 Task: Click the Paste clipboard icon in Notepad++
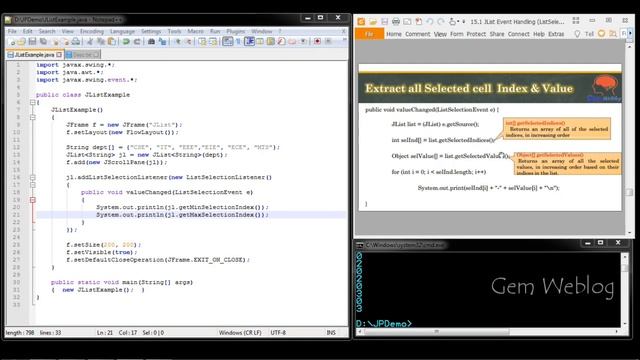112,41
